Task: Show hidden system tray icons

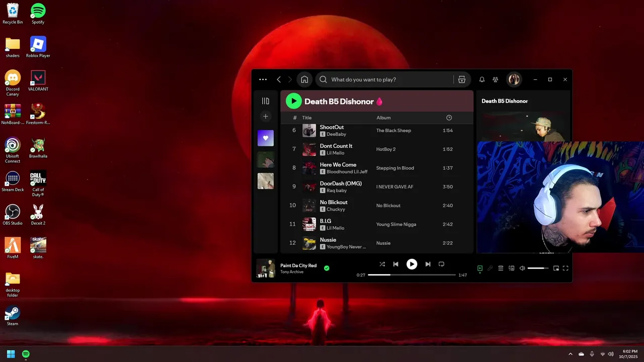Action: (x=570, y=354)
